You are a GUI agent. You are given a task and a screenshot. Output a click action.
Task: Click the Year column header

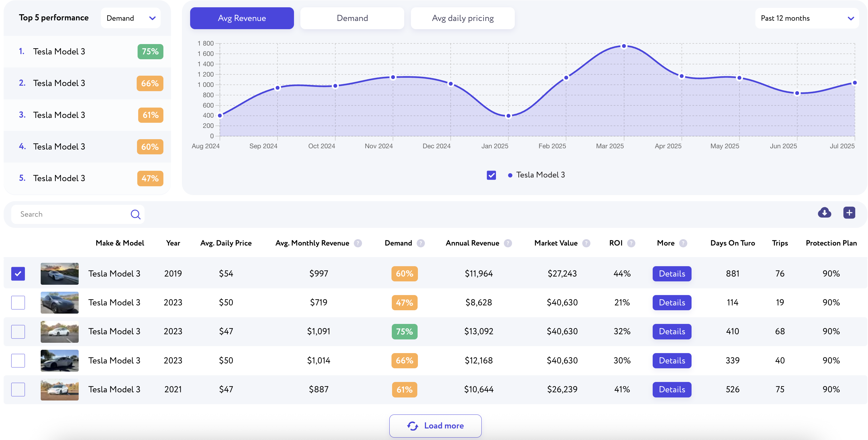(x=173, y=243)
